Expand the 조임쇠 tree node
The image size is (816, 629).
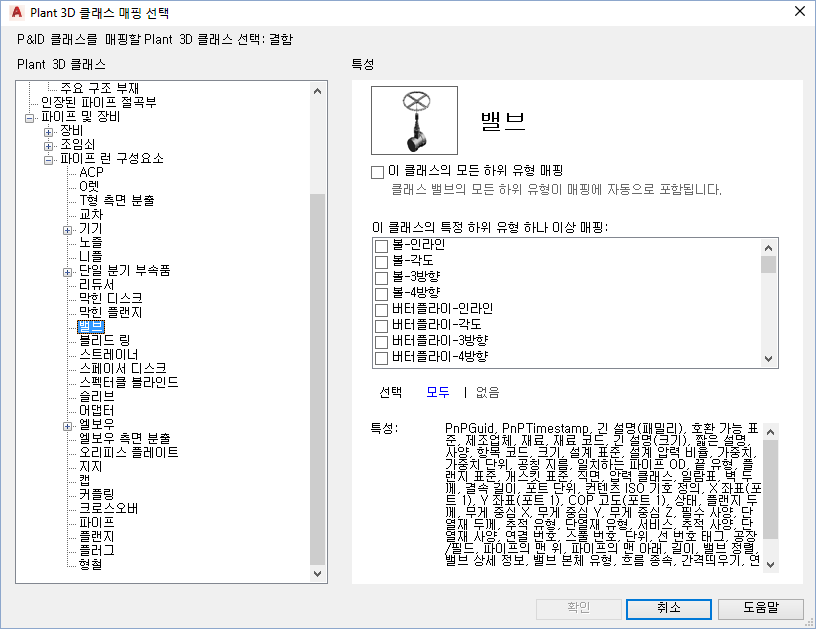pyautogui.click(x=48, y=146)
